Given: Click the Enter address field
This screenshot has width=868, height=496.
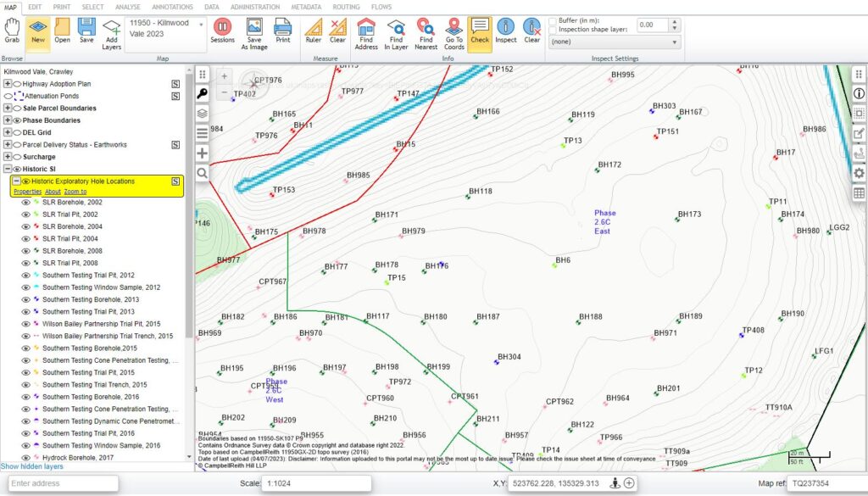Looking at the screenshot, I should tap(63, 483).
